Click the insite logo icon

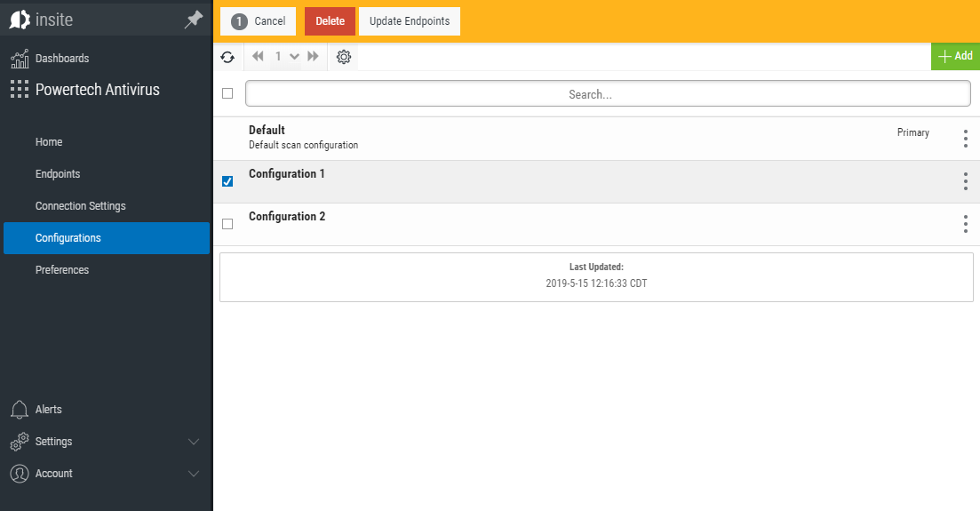[20, 20]
